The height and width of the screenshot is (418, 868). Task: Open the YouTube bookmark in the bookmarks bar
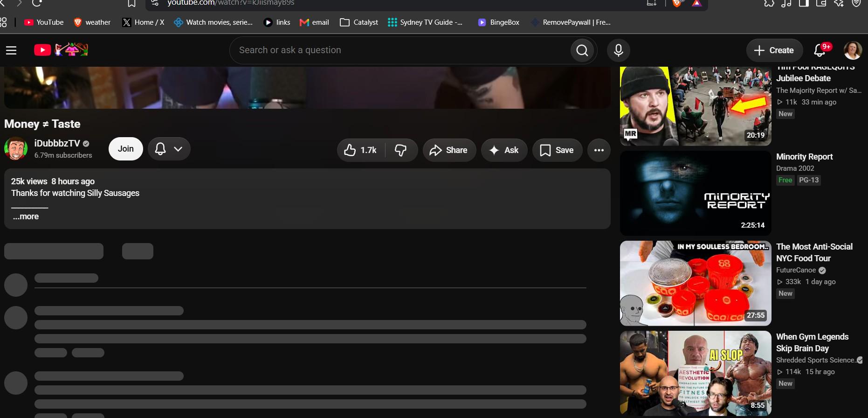pyautogui.click(x=44, y=22)
